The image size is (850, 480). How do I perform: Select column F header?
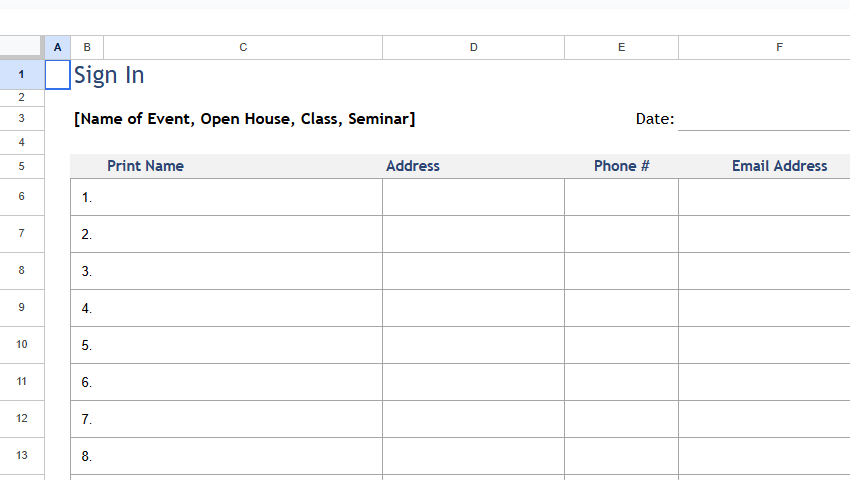coord(764,47)
